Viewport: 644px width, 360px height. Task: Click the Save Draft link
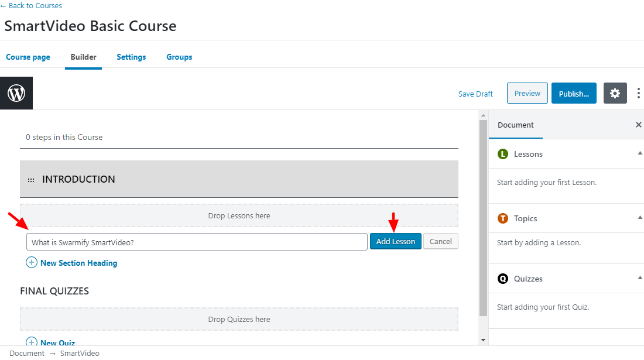click(475, 94)
